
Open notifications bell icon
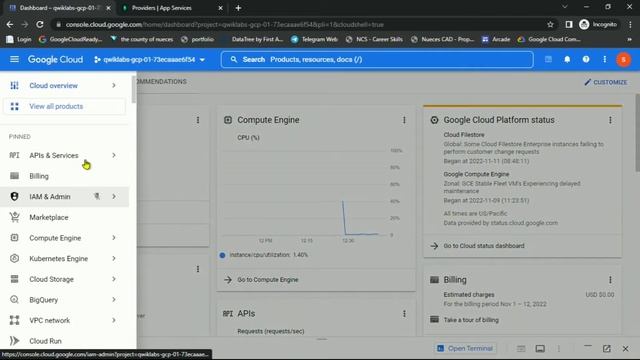(567, 60)
